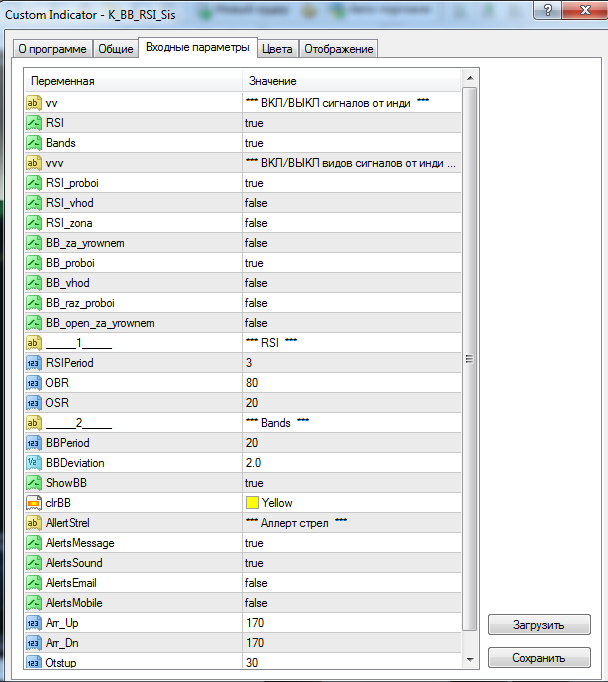Click the OBR value field showing 80
Image resolution: width=608 pixels, height=682 pixels.
click(350, 383)
